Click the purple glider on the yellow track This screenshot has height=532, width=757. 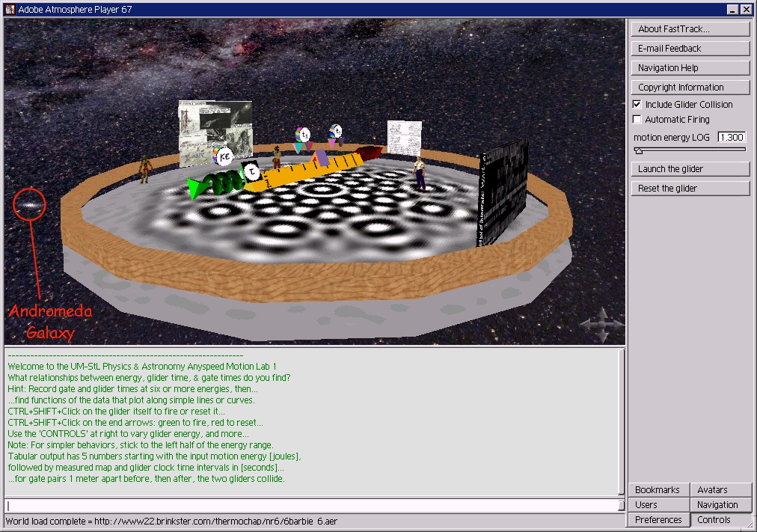(x=320, y=159)
